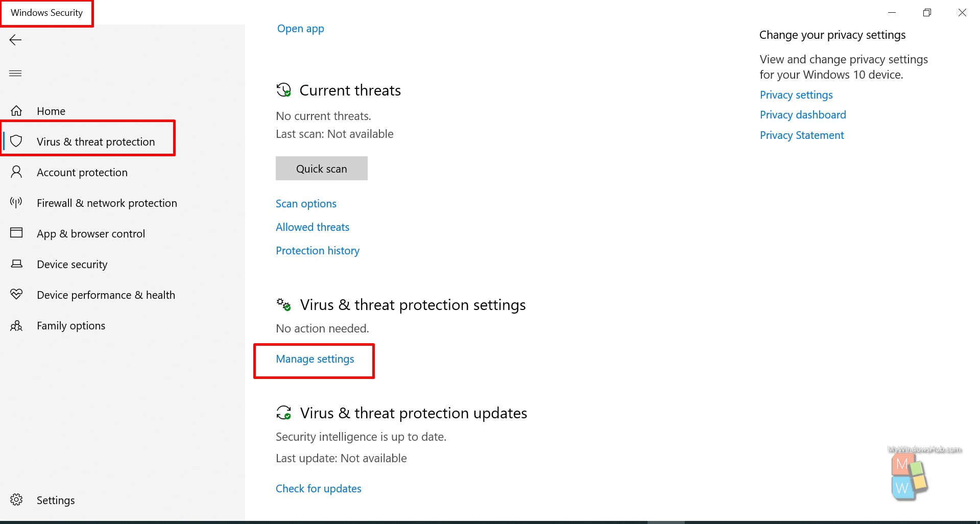Start a Quick scan
Screen dimensions: 980x524
click(x=322, y=169)
